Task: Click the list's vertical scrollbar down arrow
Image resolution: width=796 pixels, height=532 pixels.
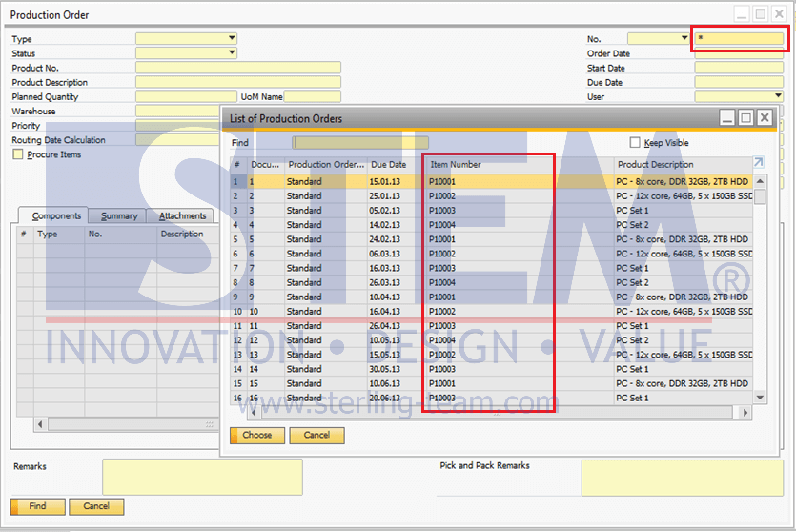Action: (760, 398)
